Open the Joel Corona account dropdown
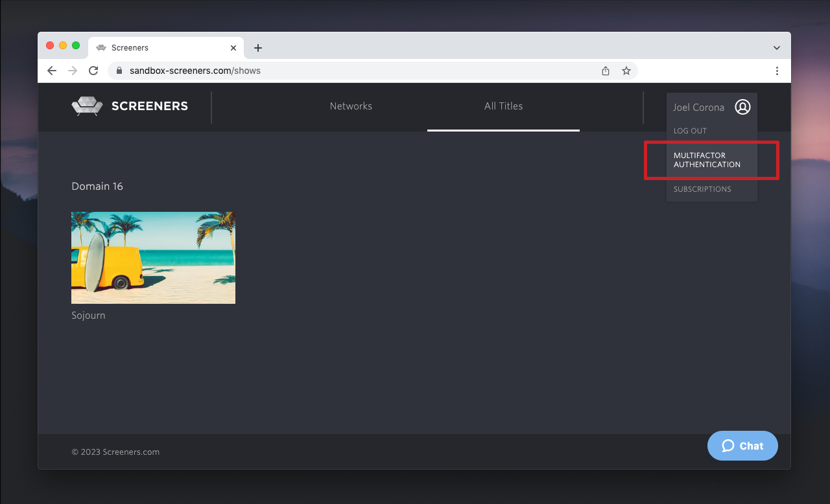 [699, 108]
